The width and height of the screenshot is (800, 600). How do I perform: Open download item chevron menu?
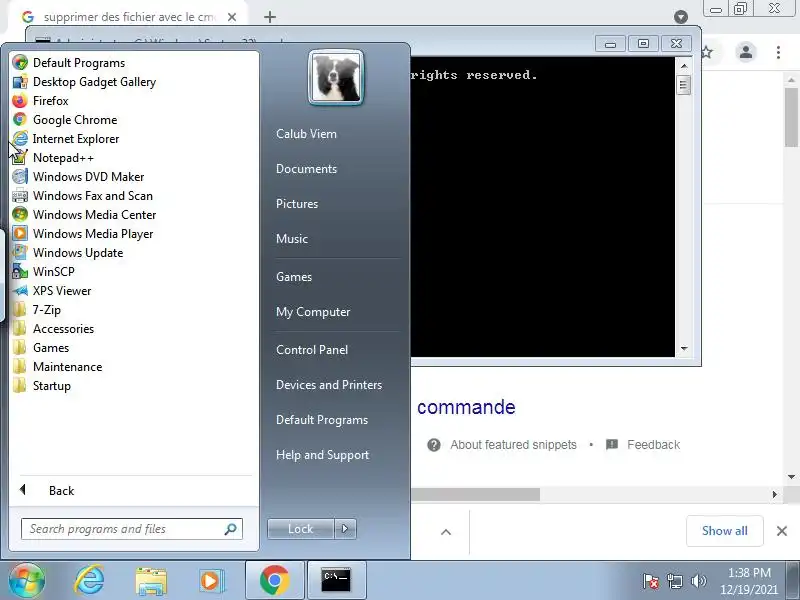point(446,532)
